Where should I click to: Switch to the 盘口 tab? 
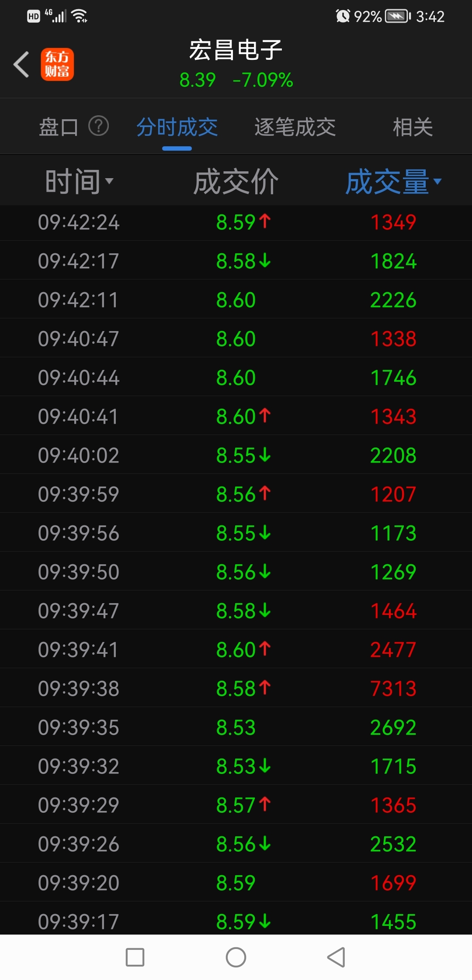[x=59, y=127]
